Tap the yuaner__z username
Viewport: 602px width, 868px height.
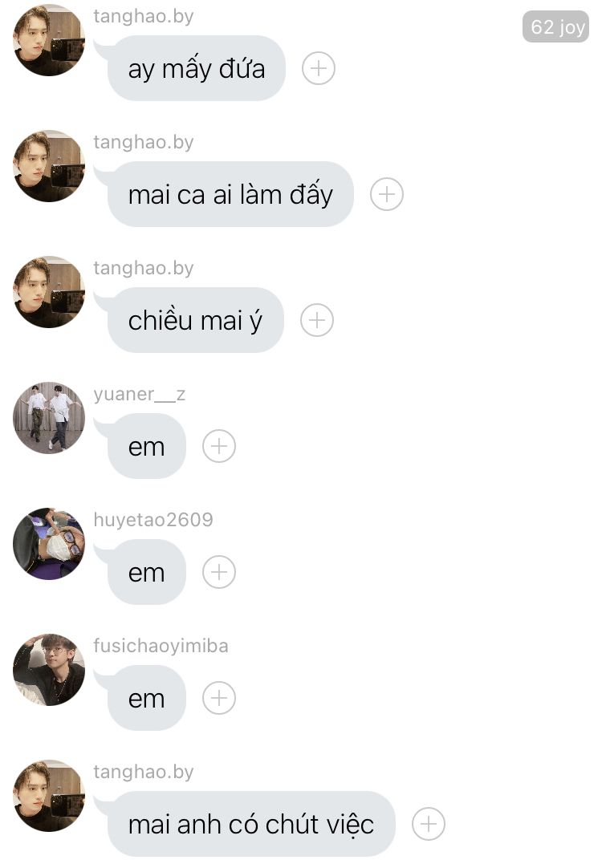pos(140,394)
